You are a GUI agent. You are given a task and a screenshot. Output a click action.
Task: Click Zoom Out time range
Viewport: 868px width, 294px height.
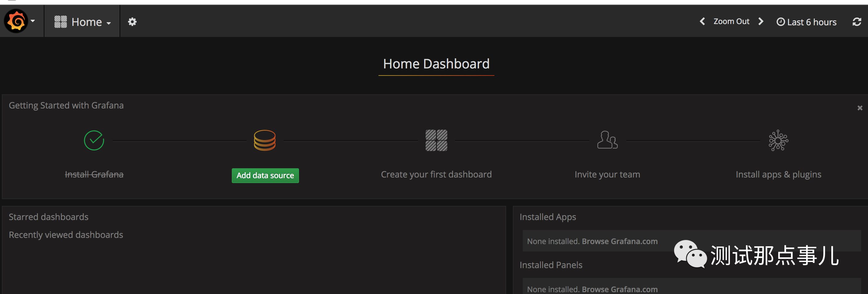click(731, 22)
